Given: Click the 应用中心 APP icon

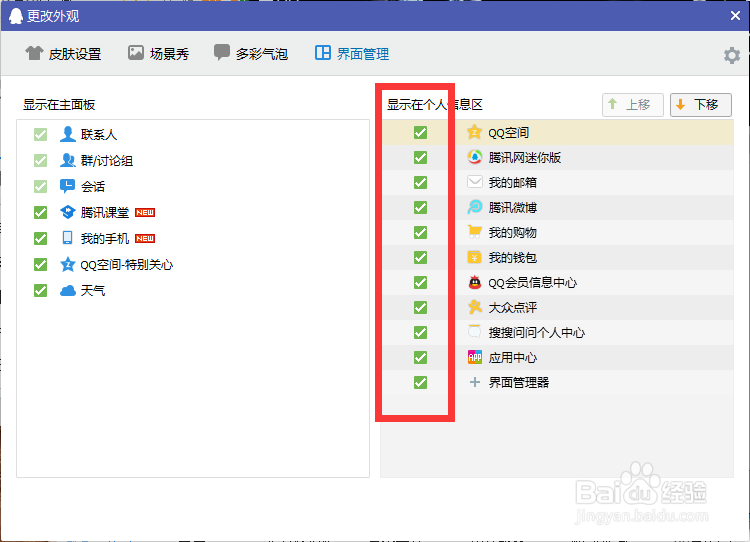Looking at the screenshot, I should coord(474,357).
